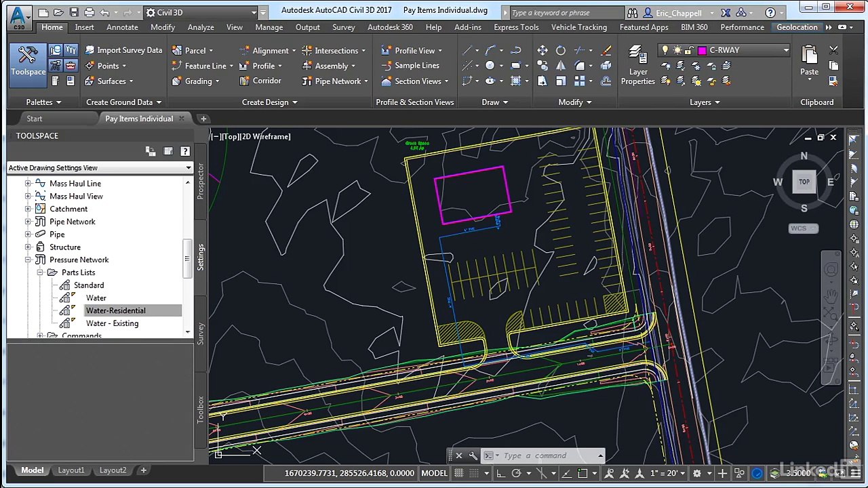Viewport: 868px width, 488px height.
Task: Select the Water - Existing parts list
Action: [112, 323]
